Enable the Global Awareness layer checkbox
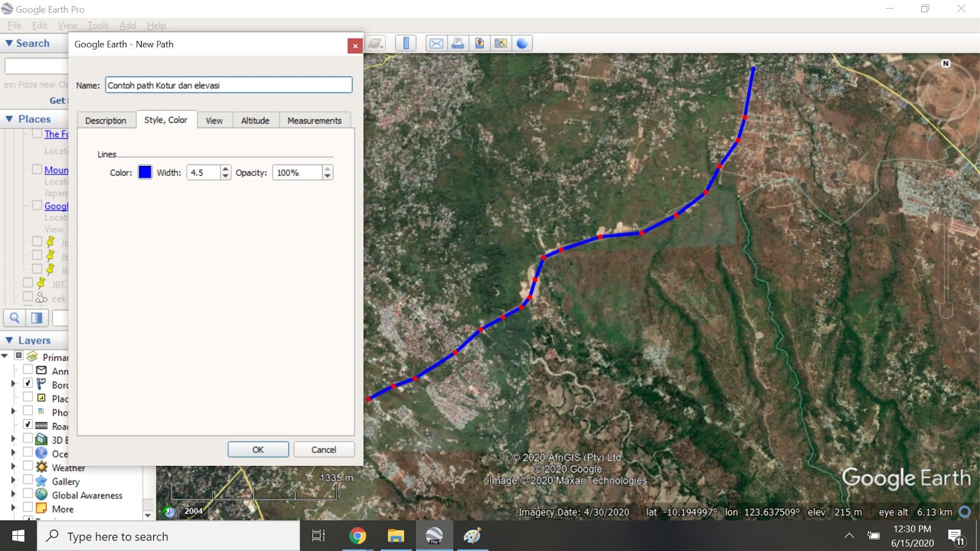Image resolution: width=980 pixels, height=551 pixels. tap(28, 493)
